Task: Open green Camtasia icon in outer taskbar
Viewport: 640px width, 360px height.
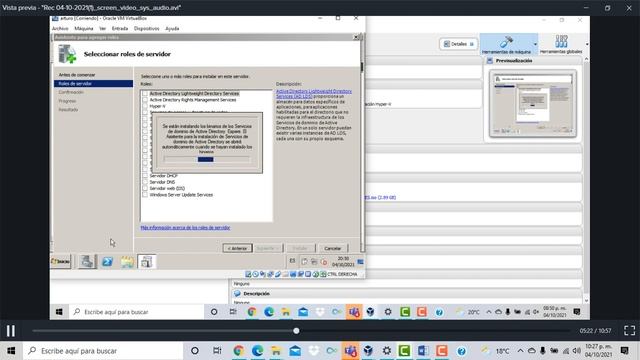Action: tap(404, 351)
